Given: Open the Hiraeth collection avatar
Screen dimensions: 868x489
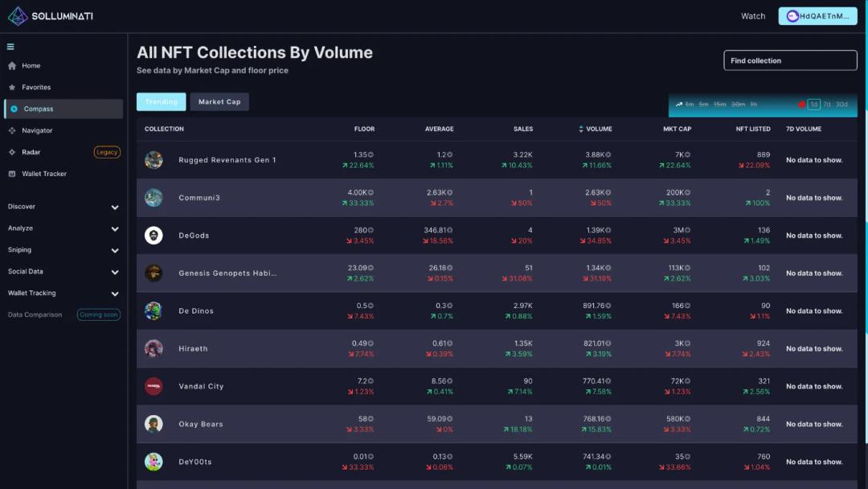Looking at the screenshot, I should 154,348.
